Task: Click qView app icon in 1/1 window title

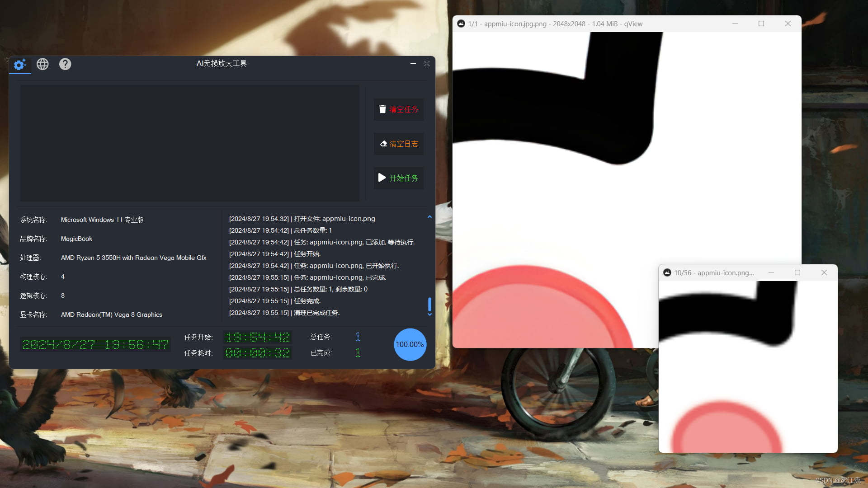Action: pos(461,23)
